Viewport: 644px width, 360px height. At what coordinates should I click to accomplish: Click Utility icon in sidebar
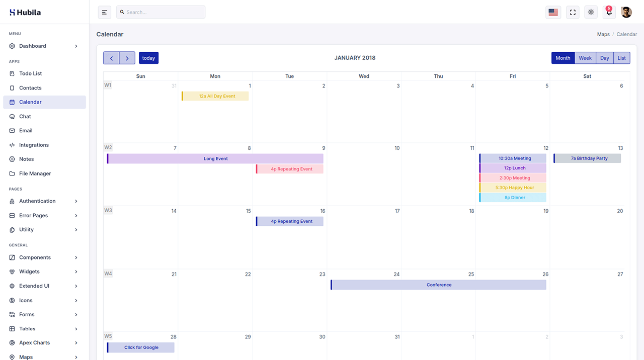(12, 229)
